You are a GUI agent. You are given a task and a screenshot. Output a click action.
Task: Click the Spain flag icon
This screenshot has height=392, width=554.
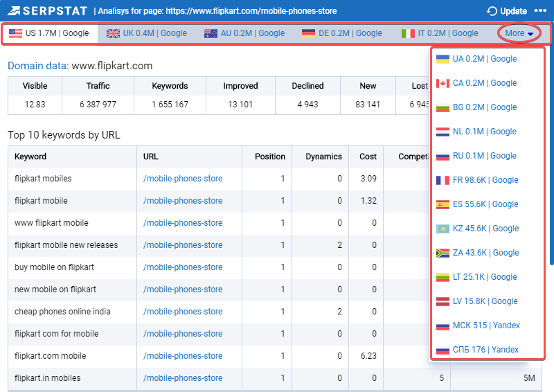coord(443,205)
